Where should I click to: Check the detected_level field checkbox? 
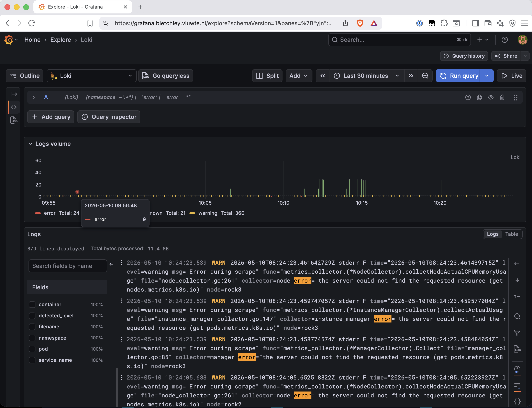32,316
